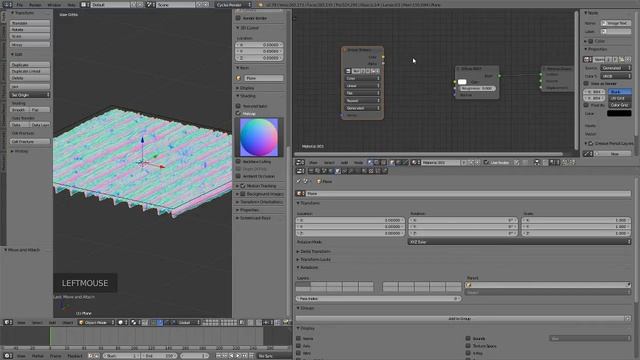Jump to the timeline start frame
The height and width of the screenshot is (360, 640).
click(218, 356)
